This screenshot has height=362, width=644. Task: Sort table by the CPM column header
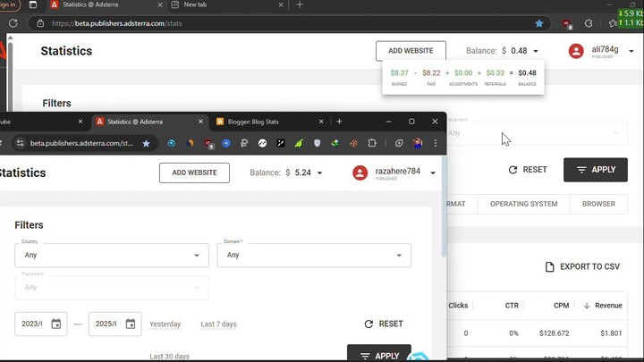point(561,306)
